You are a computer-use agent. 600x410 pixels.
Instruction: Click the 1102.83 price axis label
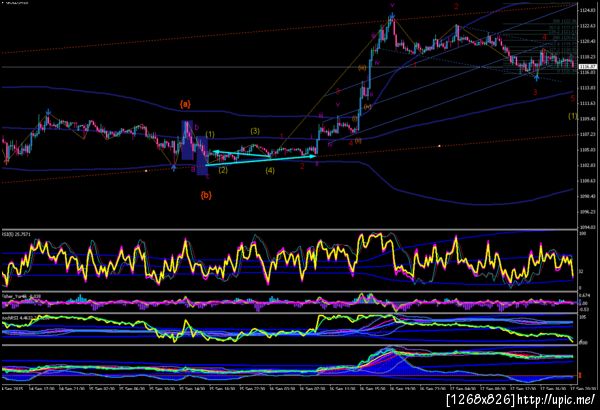(587, 165)
